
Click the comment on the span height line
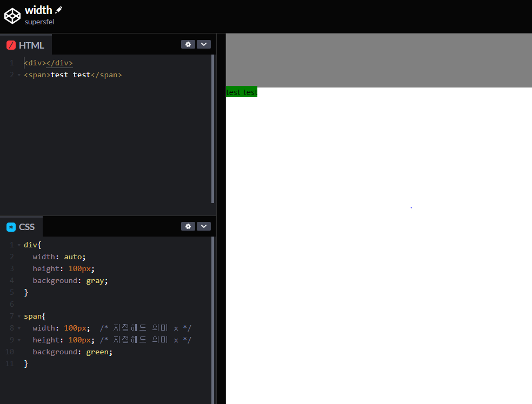click(145, 340)
